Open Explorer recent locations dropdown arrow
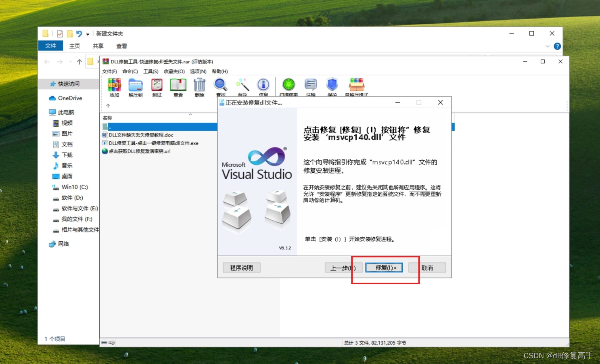This screenshot has height=364, width=600. pyautogui.click(x=70, y=62)
